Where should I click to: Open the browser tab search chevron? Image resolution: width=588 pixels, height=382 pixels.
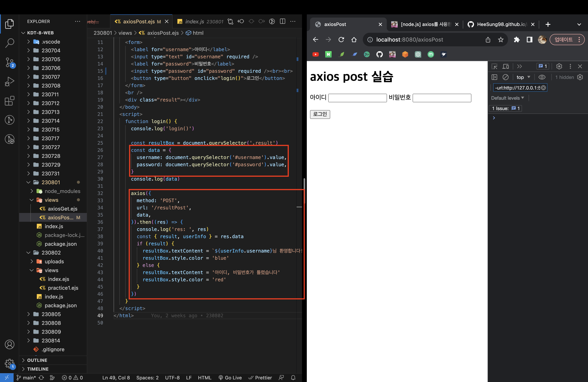pos(579,24)
